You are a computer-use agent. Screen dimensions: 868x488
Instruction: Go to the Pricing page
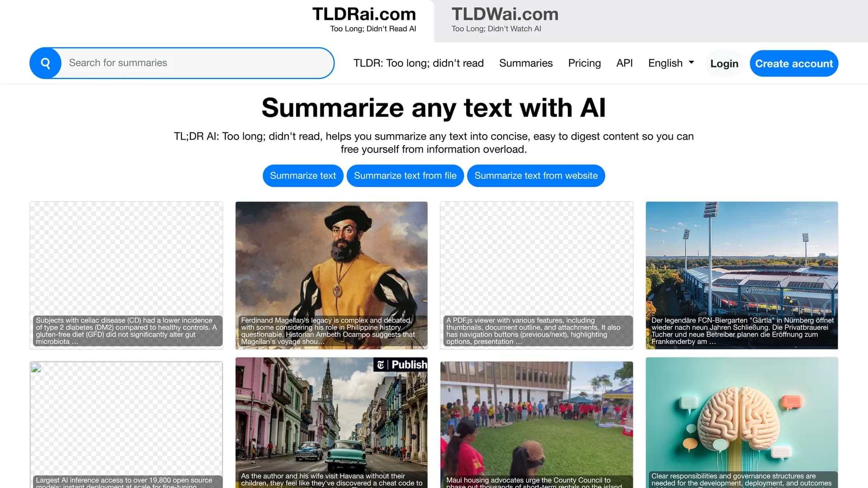(585, 63)
